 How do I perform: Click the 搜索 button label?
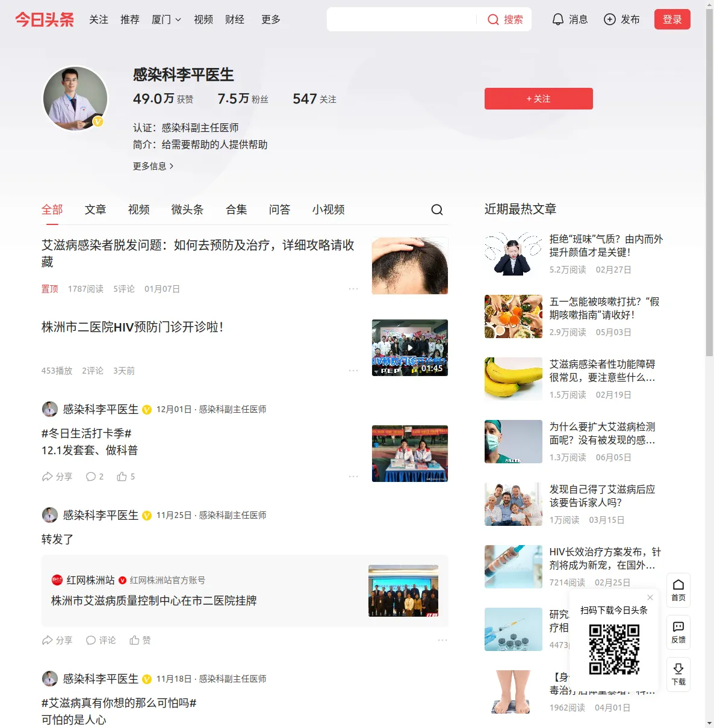(x=514, y=20)
